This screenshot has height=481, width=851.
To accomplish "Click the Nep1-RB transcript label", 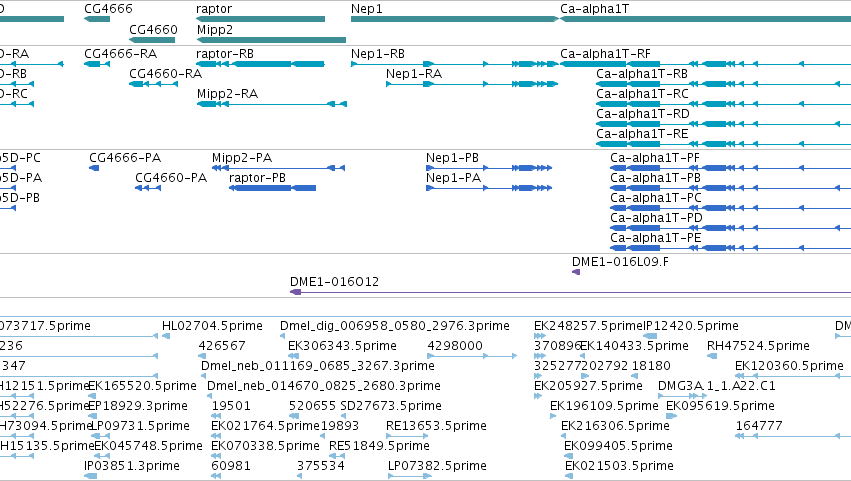I will [x=378, y=54].
